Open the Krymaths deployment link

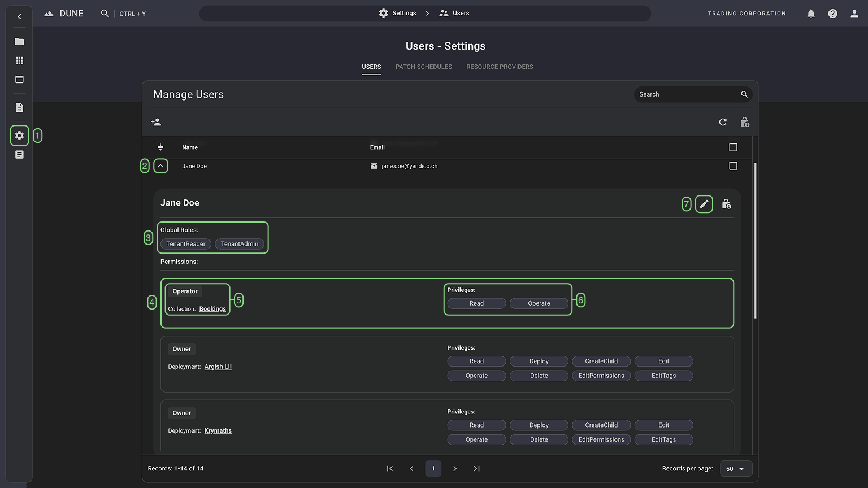(218, 430)
